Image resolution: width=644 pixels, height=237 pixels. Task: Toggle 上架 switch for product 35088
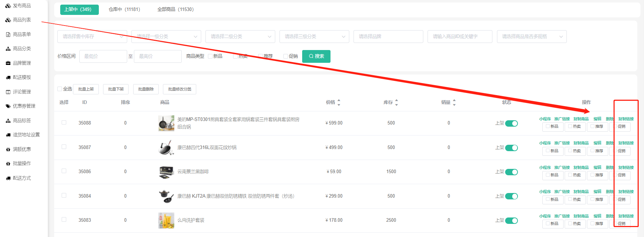pos(511,123)
